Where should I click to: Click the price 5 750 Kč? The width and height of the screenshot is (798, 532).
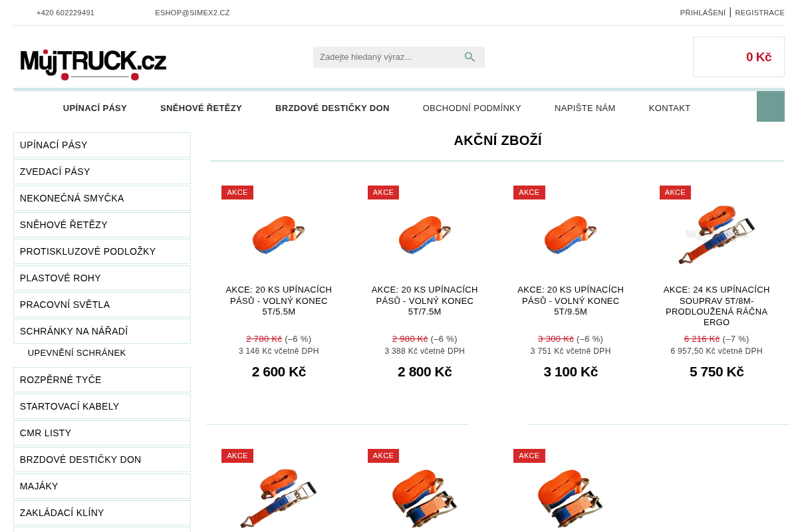[x=716, y=372]
